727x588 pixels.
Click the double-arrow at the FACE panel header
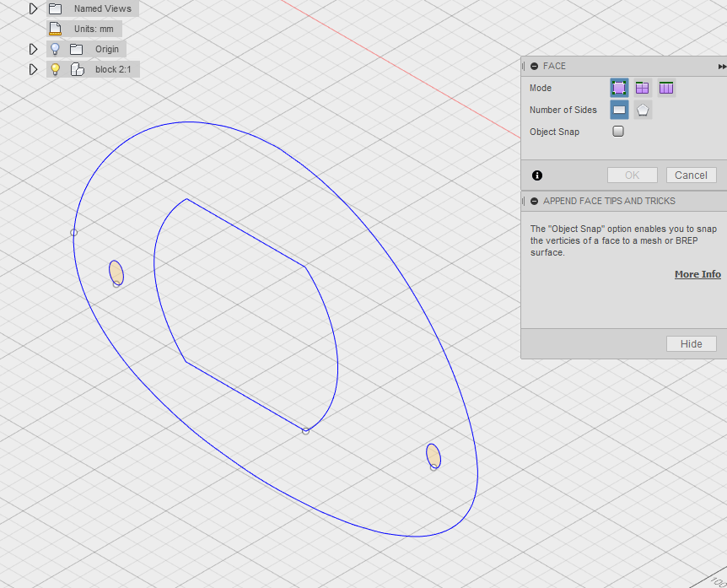pyautogui.click(x=722, y=67)
